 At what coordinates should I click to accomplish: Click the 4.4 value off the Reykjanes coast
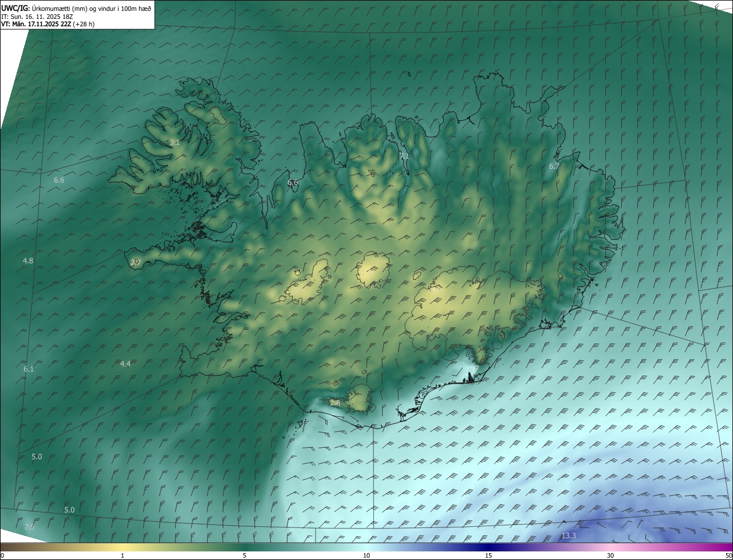125,364
